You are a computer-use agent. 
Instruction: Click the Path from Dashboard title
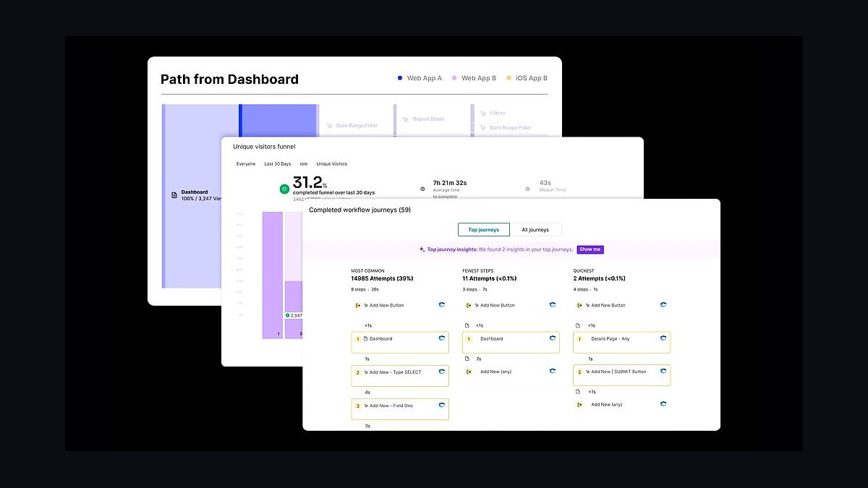pos(229,80)
